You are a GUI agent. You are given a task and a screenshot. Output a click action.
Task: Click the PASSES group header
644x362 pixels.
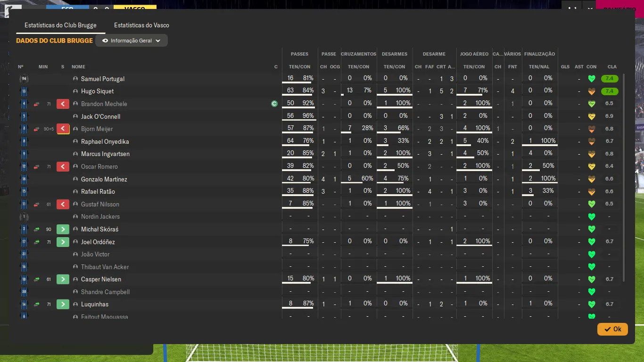pyautogui.click(x=299, y=54)
